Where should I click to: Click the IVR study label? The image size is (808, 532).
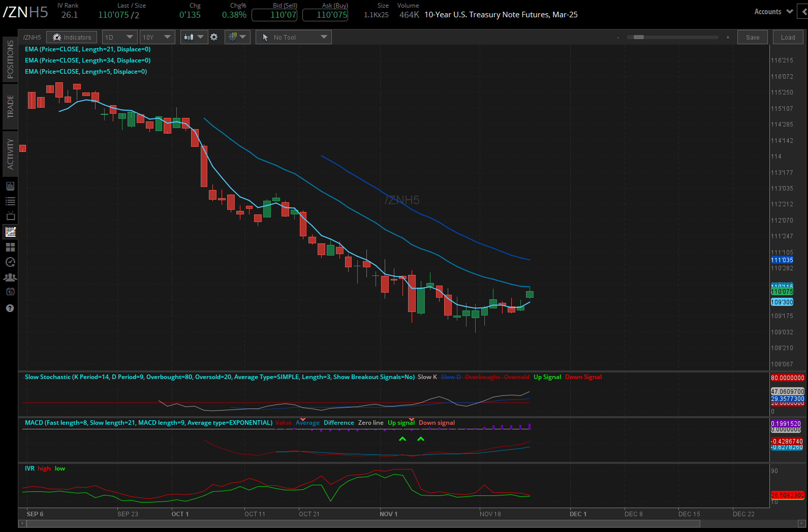click(29, 468)
